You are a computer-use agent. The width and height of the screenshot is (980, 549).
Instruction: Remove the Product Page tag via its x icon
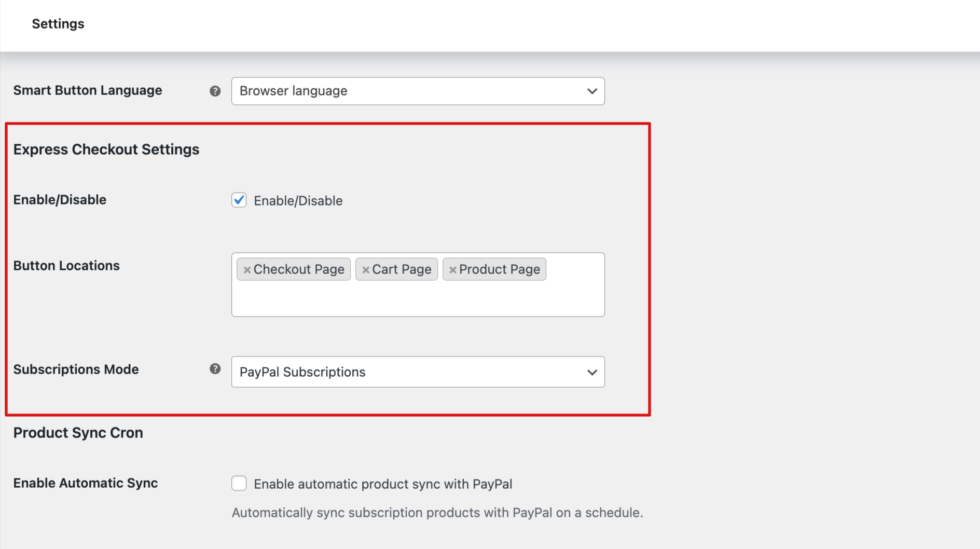(453, 269)
